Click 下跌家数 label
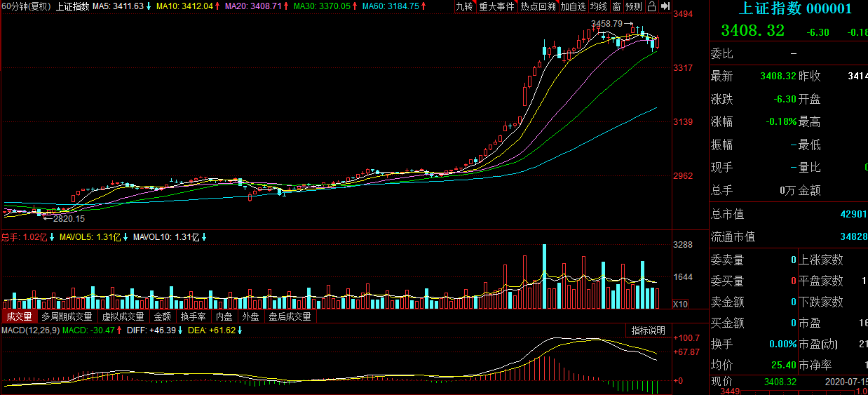The image size is (868, 395). [x=821, y=302]
